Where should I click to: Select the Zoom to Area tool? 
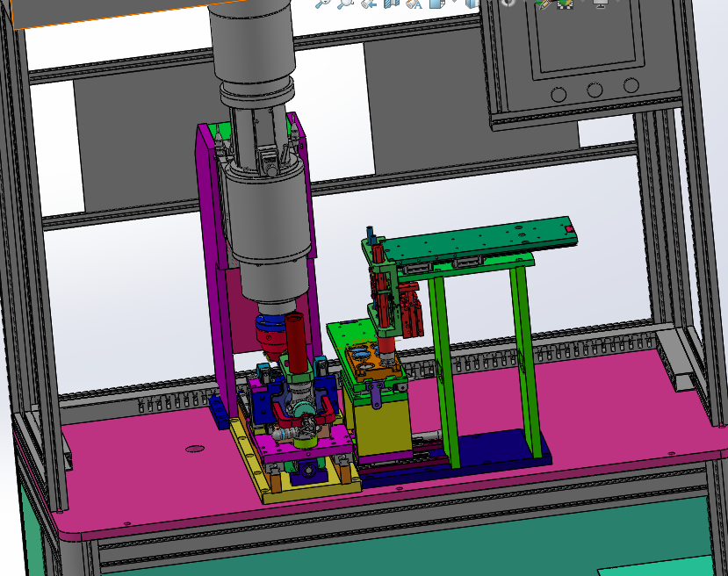point(345,4)
